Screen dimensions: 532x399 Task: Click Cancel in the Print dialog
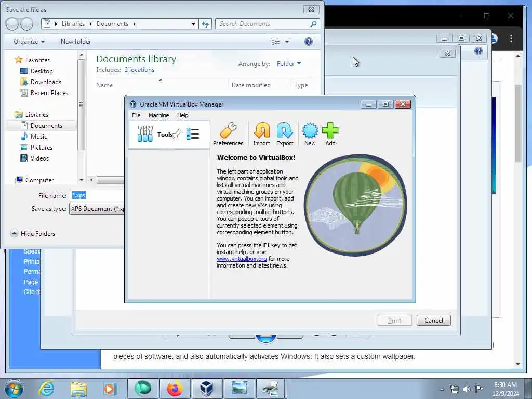click(434, 320)
